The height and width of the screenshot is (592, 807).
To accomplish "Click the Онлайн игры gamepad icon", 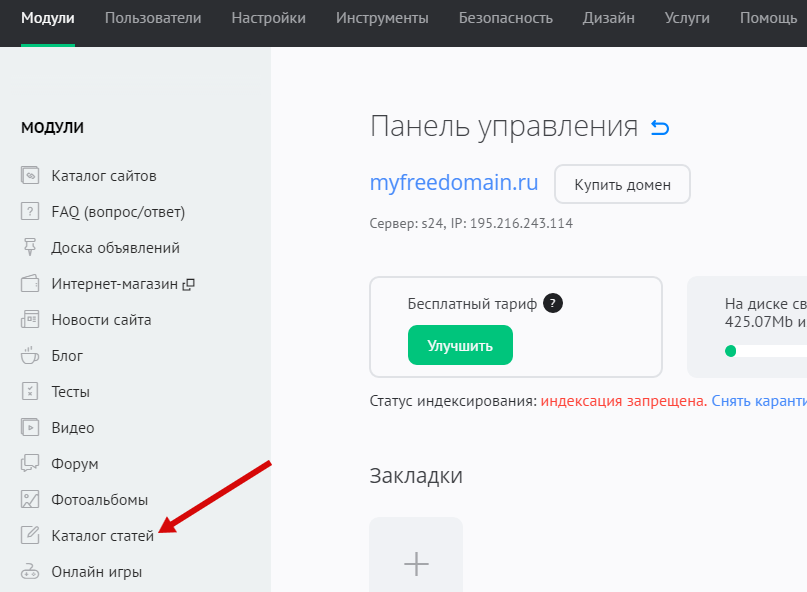I will (x=30, y=572).
